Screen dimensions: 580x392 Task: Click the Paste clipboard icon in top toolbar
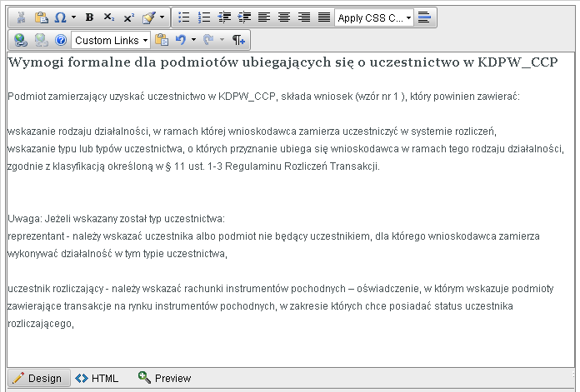(41, 17)
